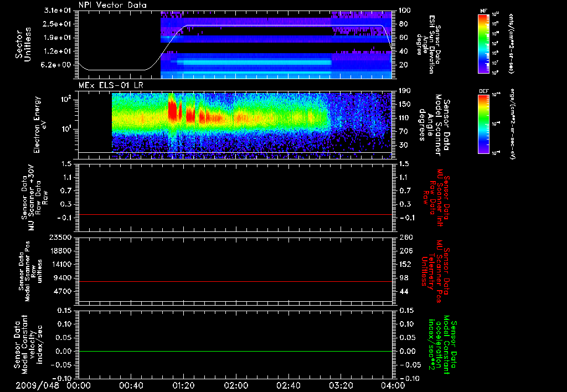Select the NF rainbow color bar
567x392 pixels.
click(x=483, y=44)
